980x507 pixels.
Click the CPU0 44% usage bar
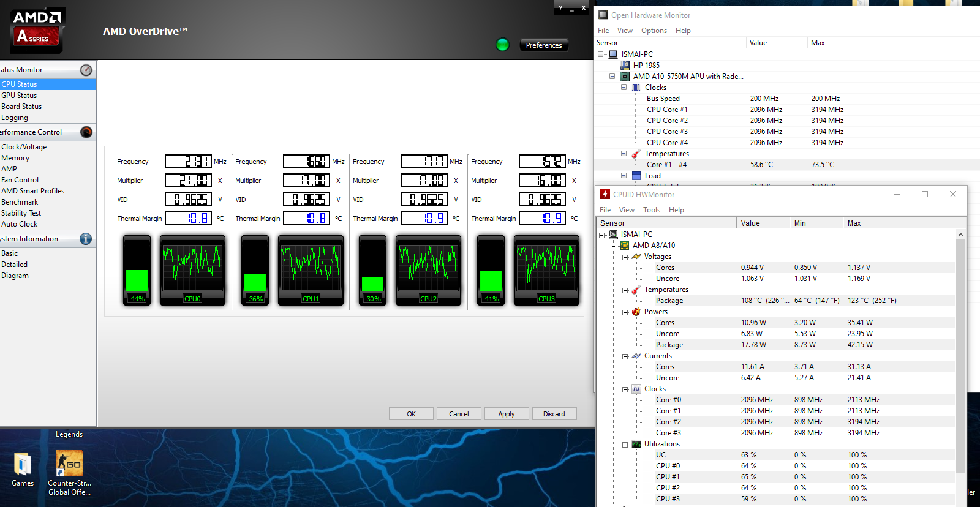click(x=137, y=270)
